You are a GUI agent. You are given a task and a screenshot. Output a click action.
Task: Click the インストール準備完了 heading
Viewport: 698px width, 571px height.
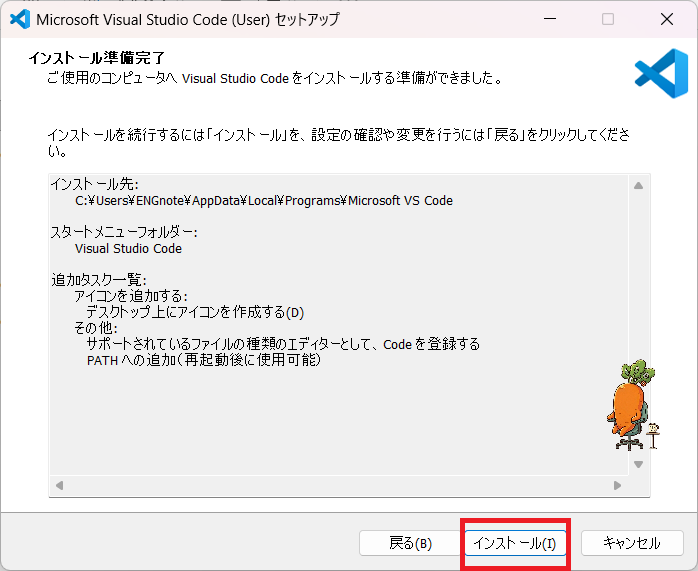(x=97, y=58)
